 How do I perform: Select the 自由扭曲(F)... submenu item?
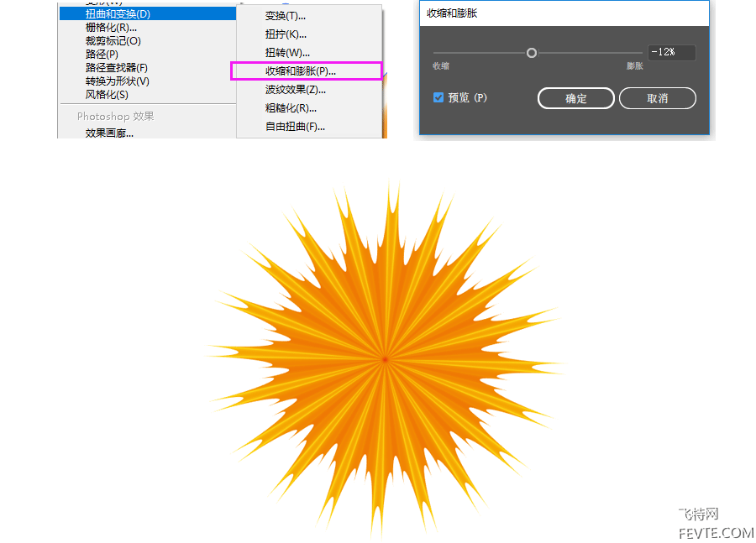295,127
